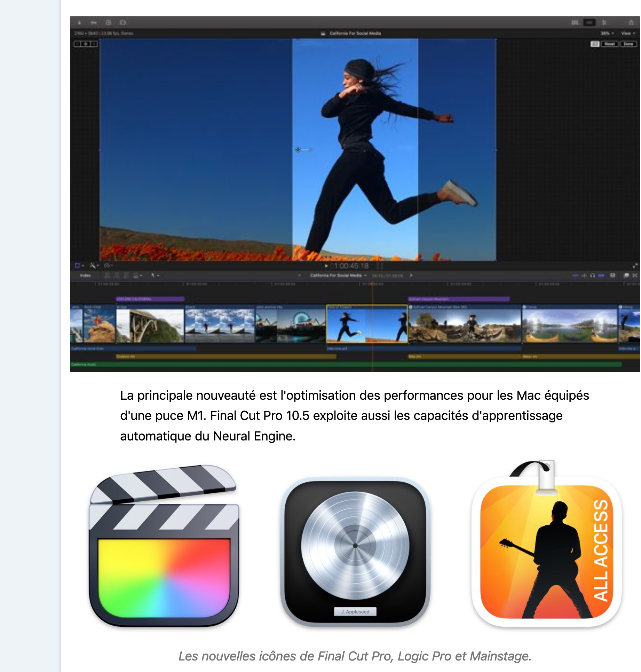641x672 pixels.
Task: Click the Share export icon in toolbar
Action: pos(631,23)
